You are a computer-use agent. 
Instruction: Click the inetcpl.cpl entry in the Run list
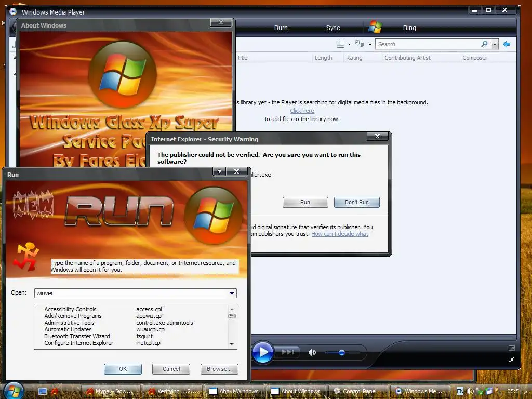coord(149,343)
